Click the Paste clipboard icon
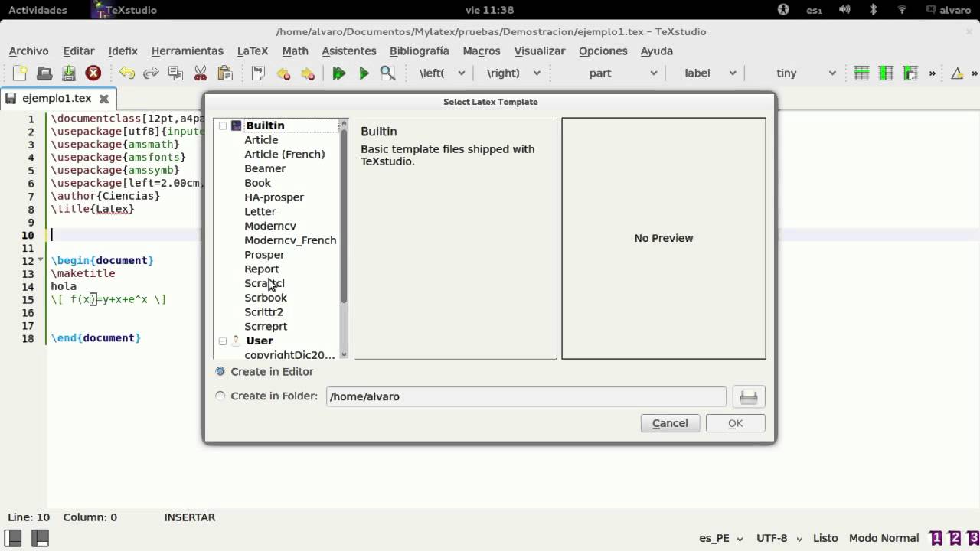The width and height of the screenshot is (980, 551). pos(225,73)
